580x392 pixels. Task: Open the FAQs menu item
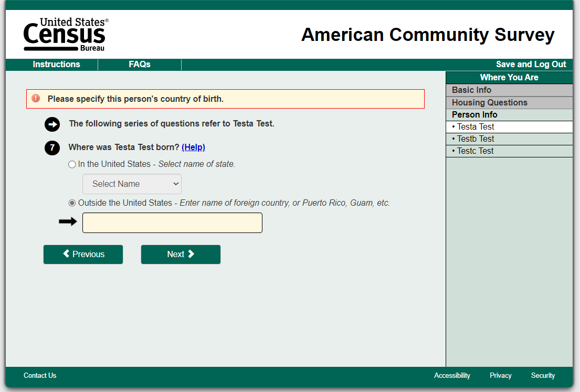coord(140,65)
